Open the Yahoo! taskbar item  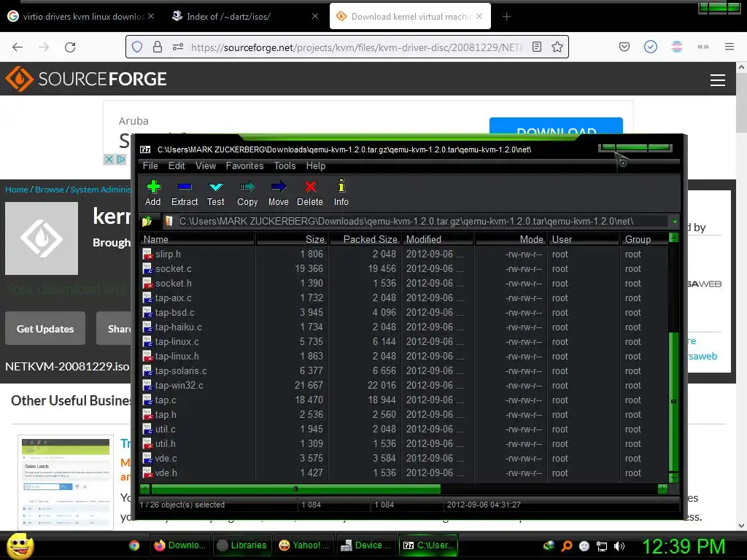click(304, 545)
